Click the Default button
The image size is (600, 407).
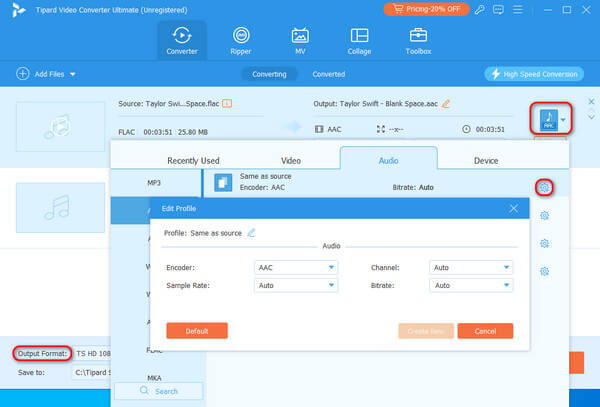[197, 331]
